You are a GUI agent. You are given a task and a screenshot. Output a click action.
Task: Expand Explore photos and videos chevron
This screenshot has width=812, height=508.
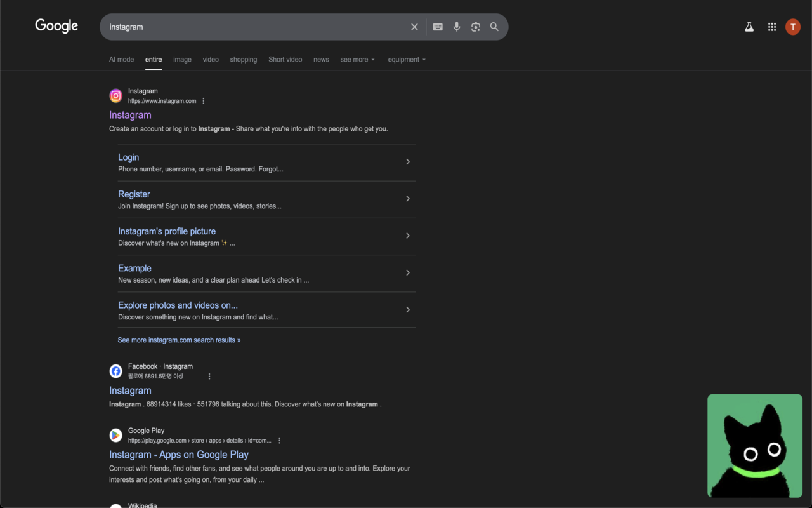pos(408,310)
